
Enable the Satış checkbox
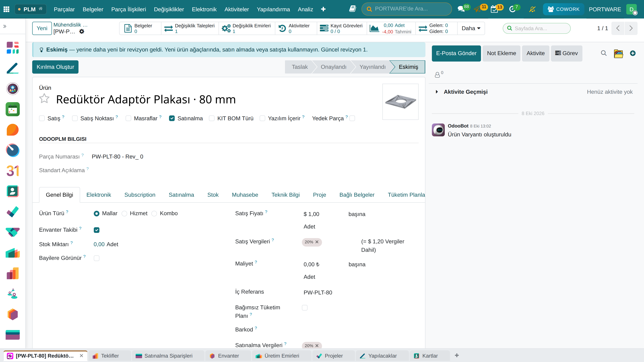[42, 118]
